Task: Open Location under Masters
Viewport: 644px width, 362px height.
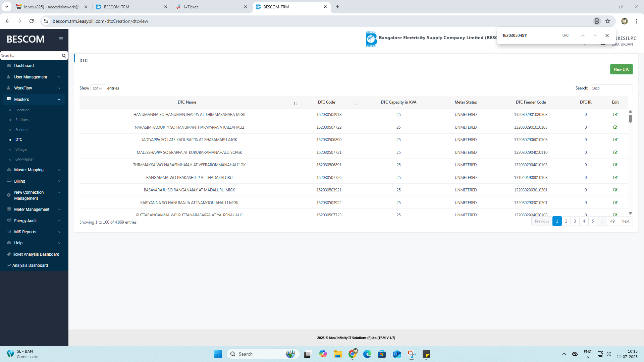Action: coord(22,110)
